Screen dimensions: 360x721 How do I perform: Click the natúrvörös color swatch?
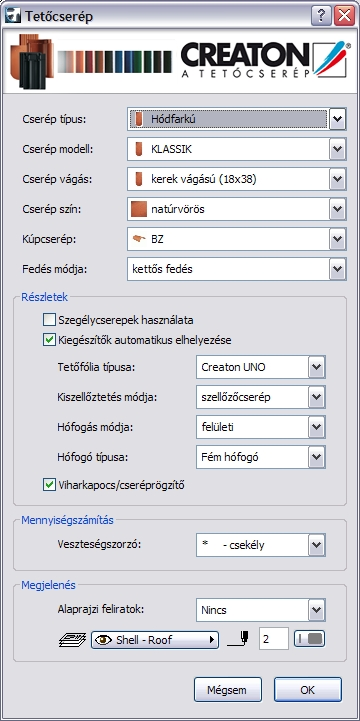click(138, 209)
